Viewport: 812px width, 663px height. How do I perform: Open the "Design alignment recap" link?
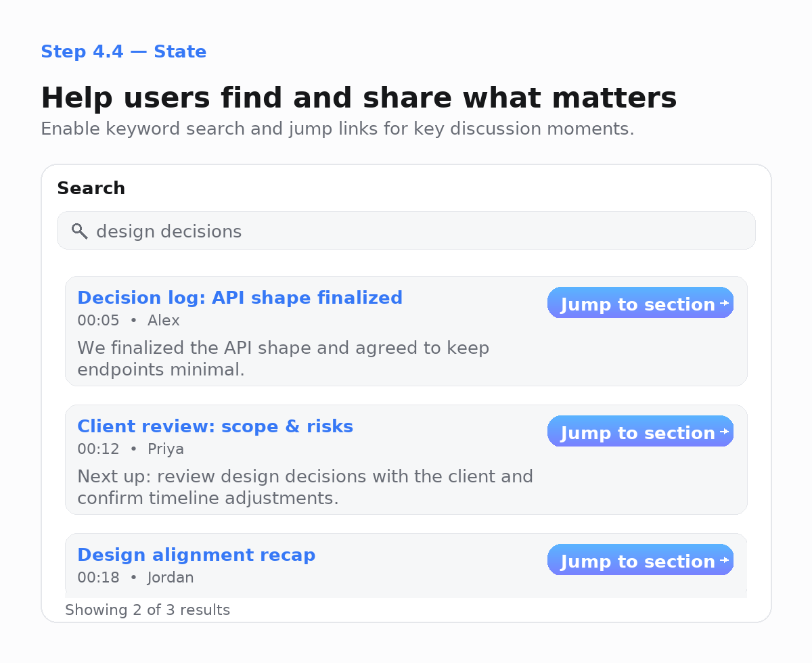pos(196,555)
